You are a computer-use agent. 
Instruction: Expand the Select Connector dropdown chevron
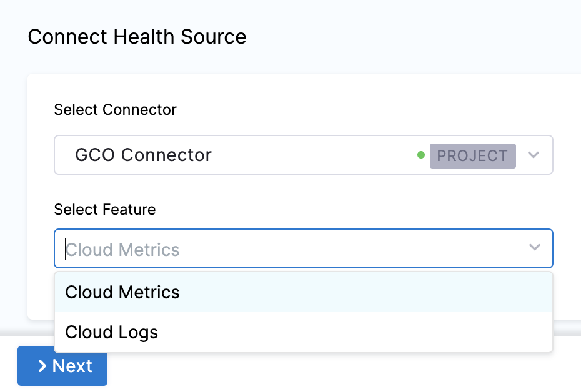point(534,155)
